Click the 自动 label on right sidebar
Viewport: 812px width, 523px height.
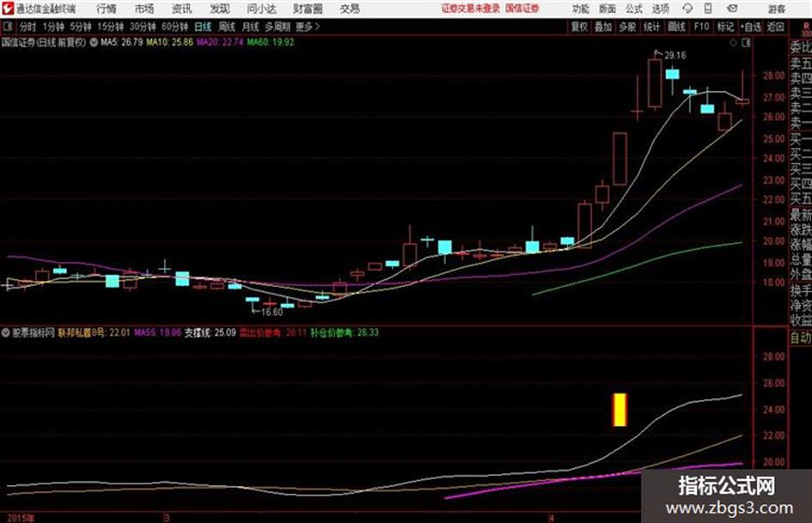click(801, 338)
